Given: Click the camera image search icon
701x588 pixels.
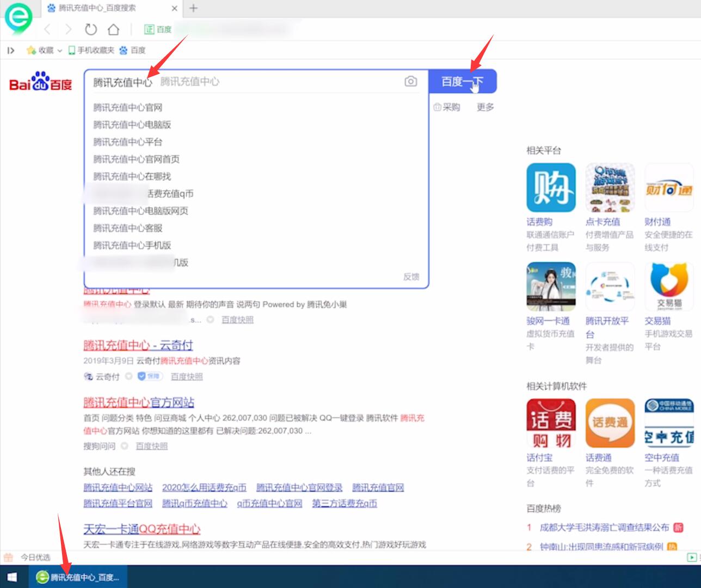Looking at the screenshot, I should tap(411, 82).
